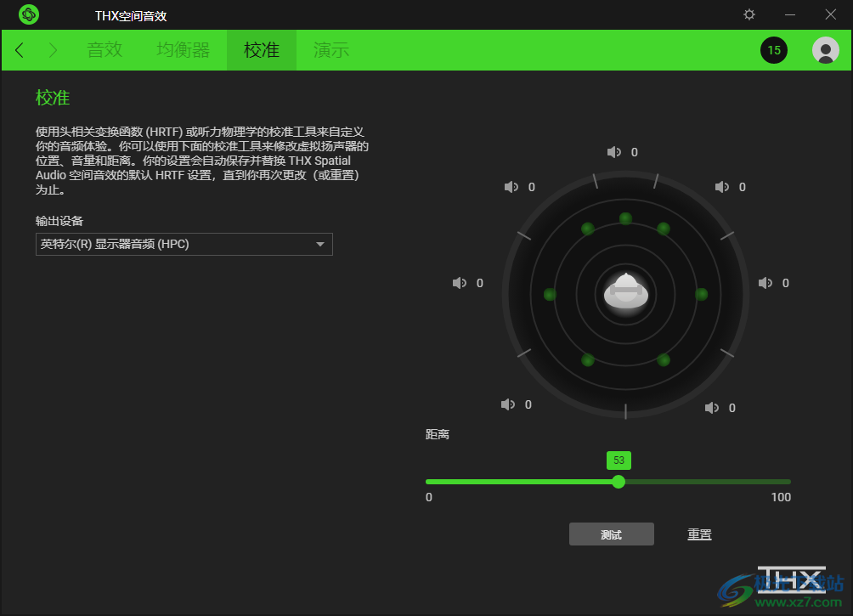Screen dimensions: 853x616
Task: Select the top speaker volume icon
Action: coord(614,152)
